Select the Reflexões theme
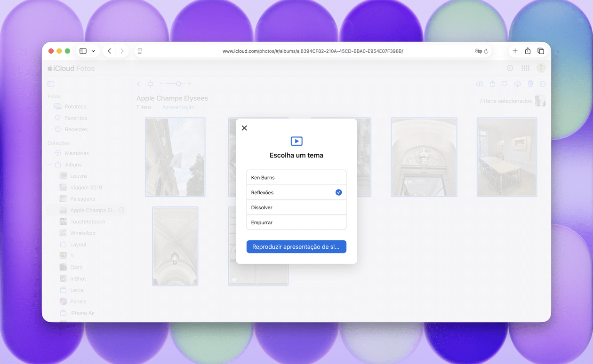This screenshot has width=593, height=364. 296,192
